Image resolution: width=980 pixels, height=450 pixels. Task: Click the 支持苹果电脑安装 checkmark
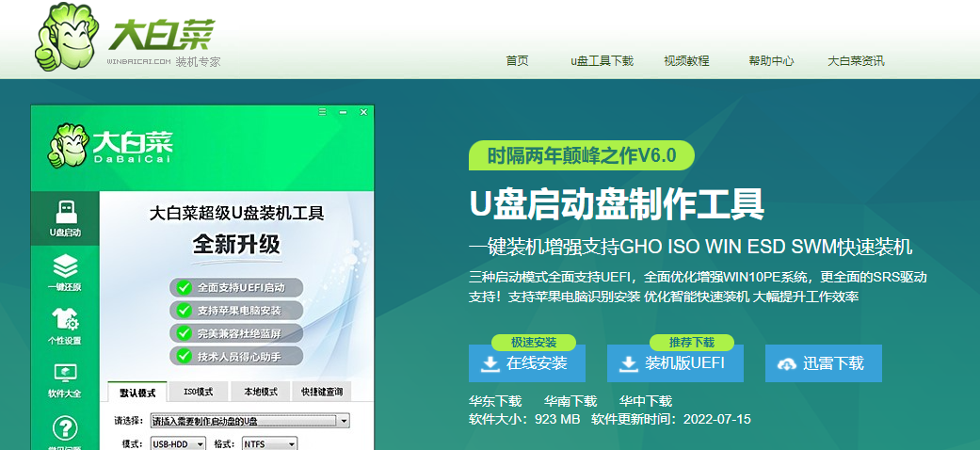pos(182,310)
